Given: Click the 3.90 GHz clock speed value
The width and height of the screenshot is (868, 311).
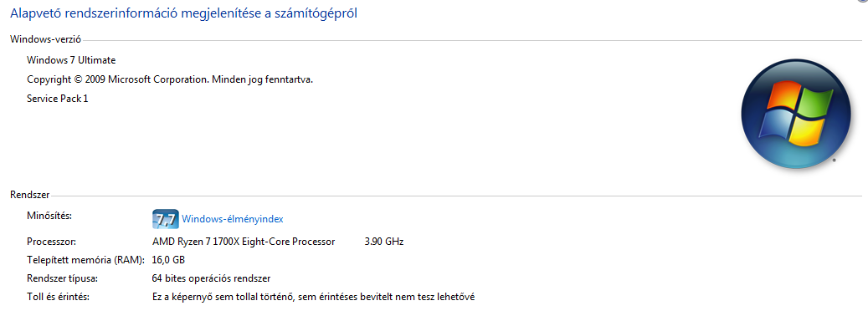Looking at the screenshot, I should pyautogui.click(x=384, y=242).
